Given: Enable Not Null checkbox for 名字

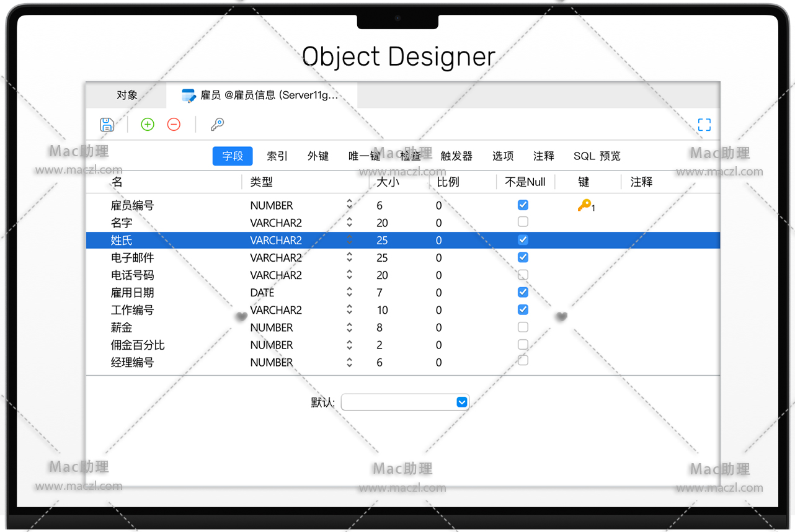Looking at the screenshot, I should point(523,222).
